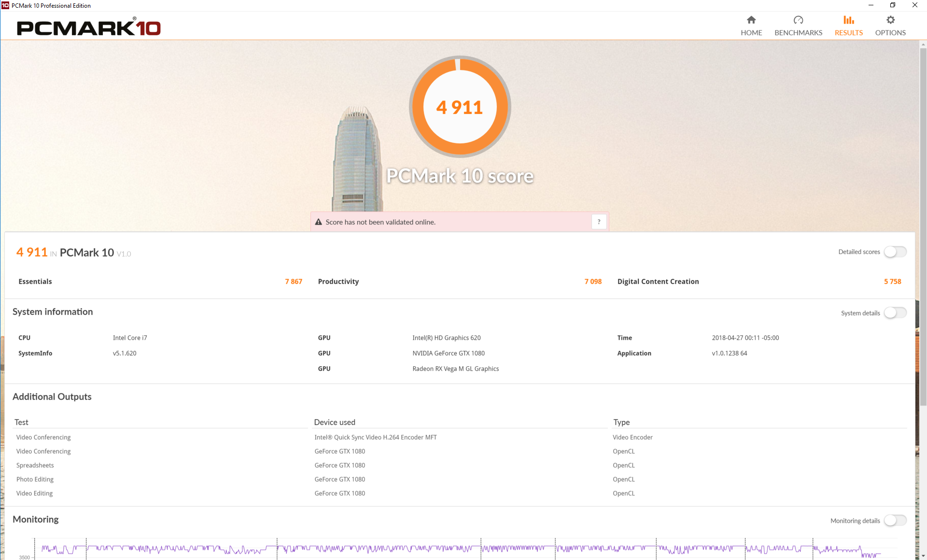This screenshot has height=560, width=927.
Task: Click Radeon RX Vega M GL Graphics entry
Action: tap(456, 369)
